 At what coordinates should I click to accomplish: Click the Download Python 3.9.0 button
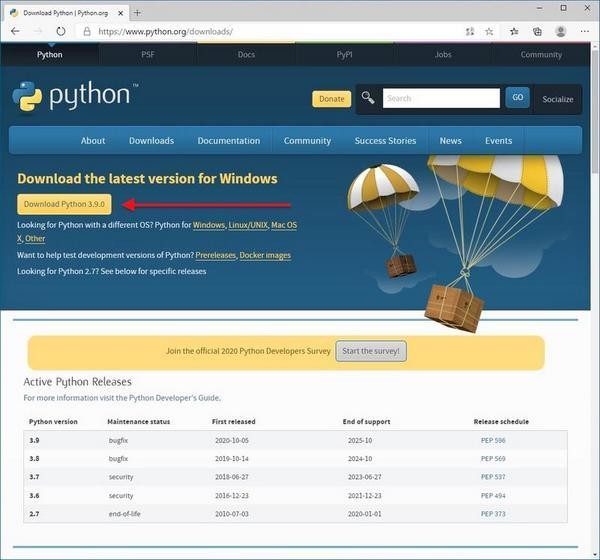[64, 204]
